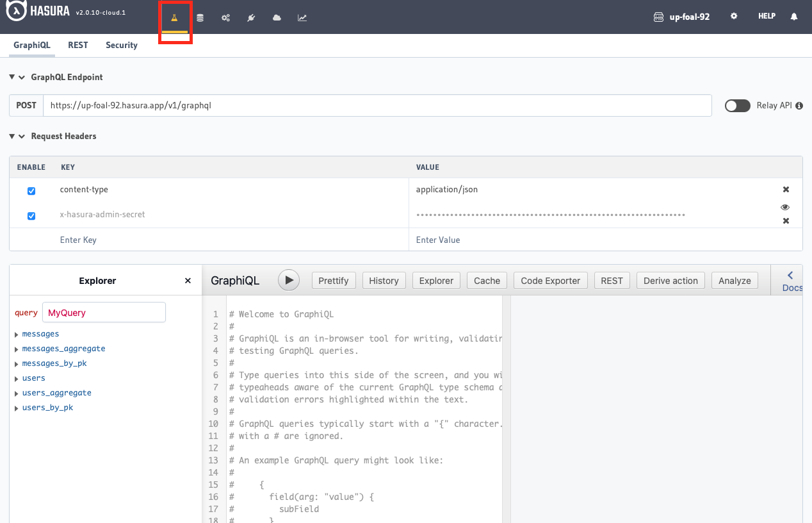Switch to the REST tab

[x=77, y=45]
